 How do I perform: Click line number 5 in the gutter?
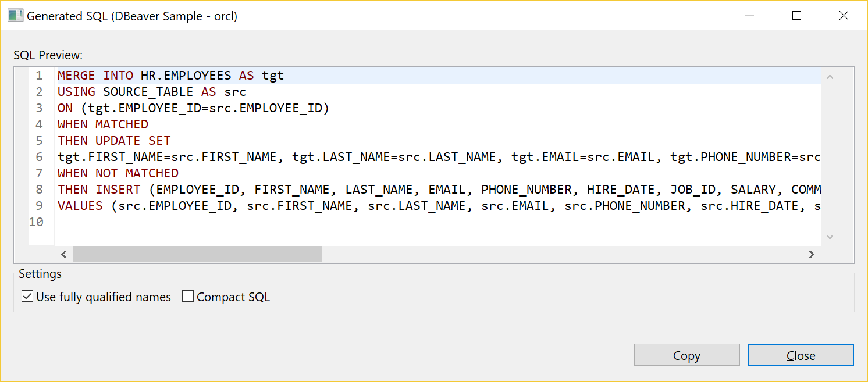pyautogui.click(x=38, y=140)
